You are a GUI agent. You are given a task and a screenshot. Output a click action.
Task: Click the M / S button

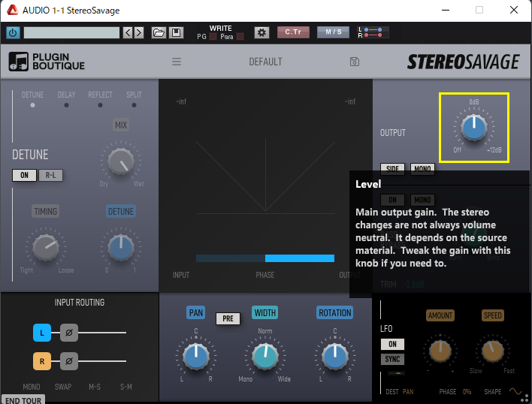tap(333, 32)
